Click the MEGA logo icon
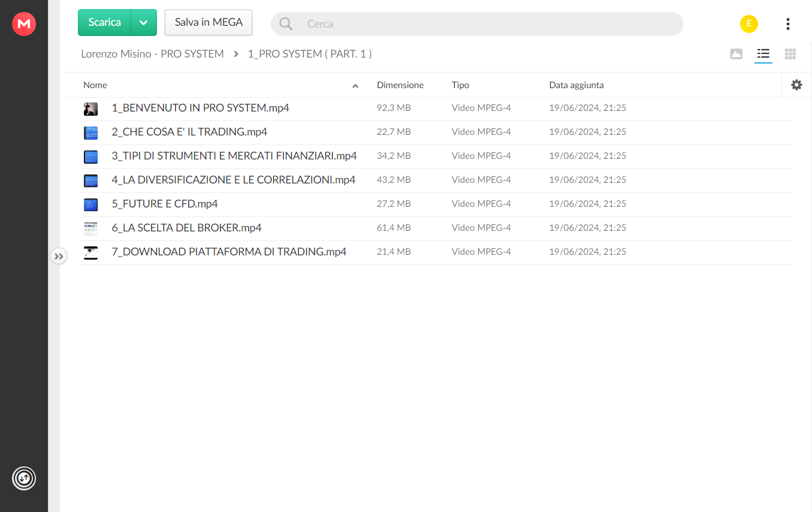This screenshot has width=812, height=512. point(24,24)
